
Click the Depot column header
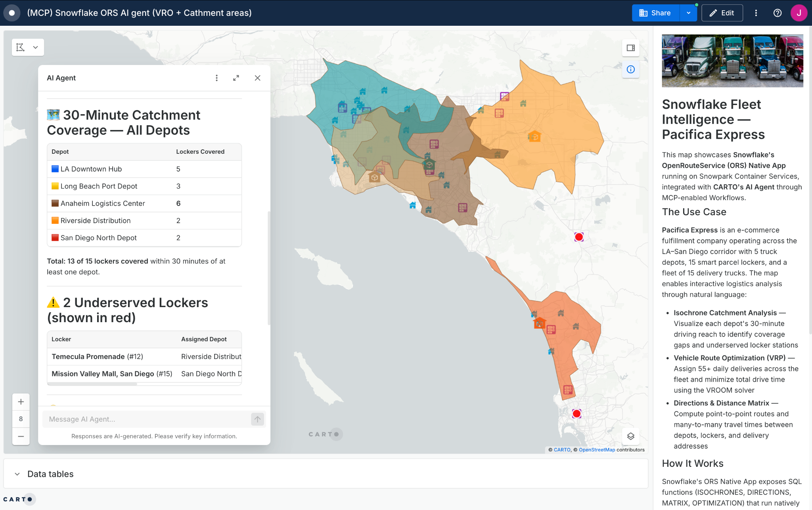[x=60, y=152]
